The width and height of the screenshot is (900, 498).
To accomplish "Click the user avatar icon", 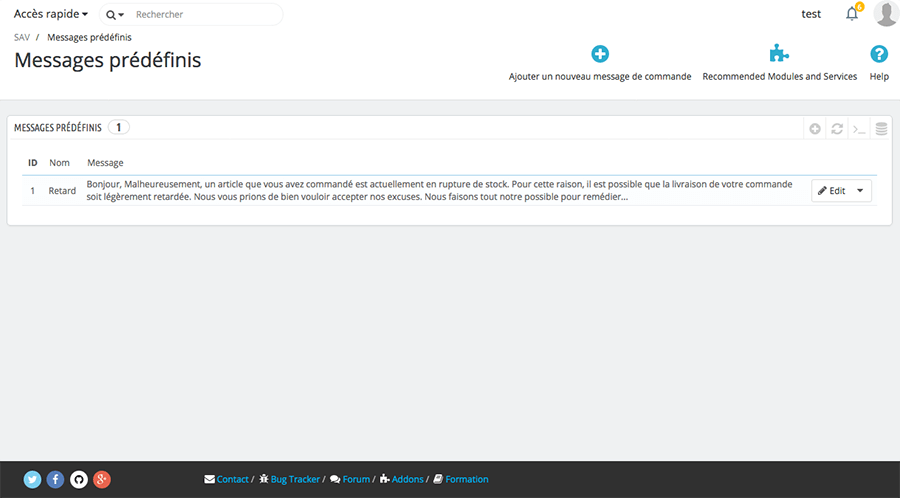I will coord(886,14).
